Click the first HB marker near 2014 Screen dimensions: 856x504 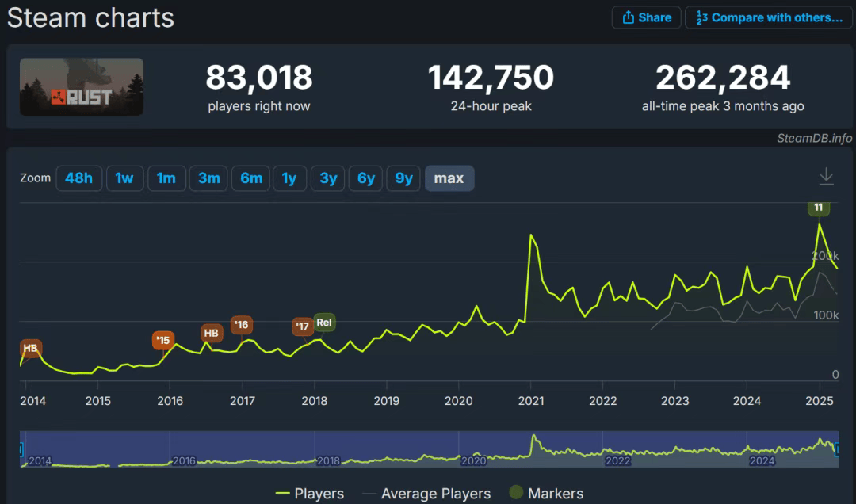pos(31,348)
